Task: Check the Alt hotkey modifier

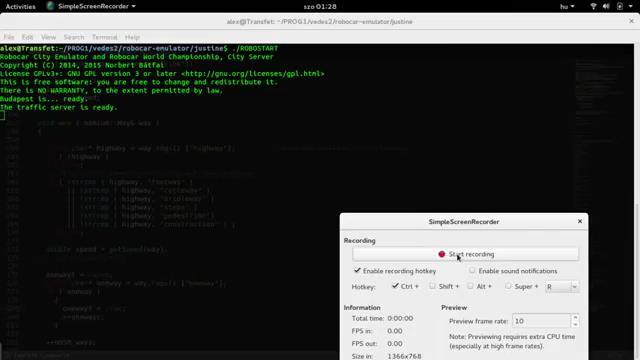Action: point(471,286)
